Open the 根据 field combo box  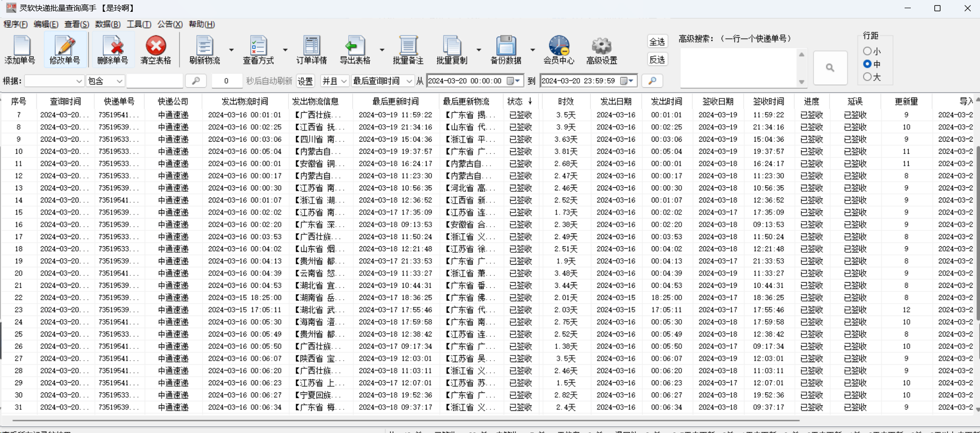[x=54, y=81]
